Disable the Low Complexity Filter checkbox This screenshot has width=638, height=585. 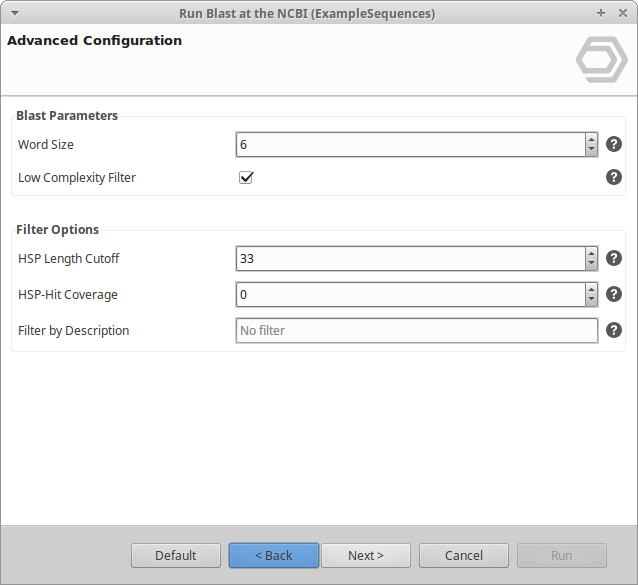coord(246,177)
